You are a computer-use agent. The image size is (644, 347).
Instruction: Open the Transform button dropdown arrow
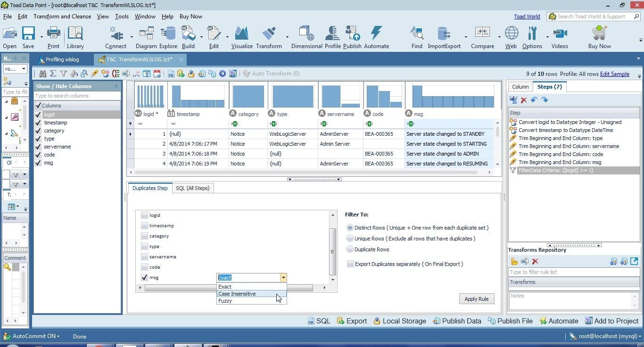(x=287, y=37)
